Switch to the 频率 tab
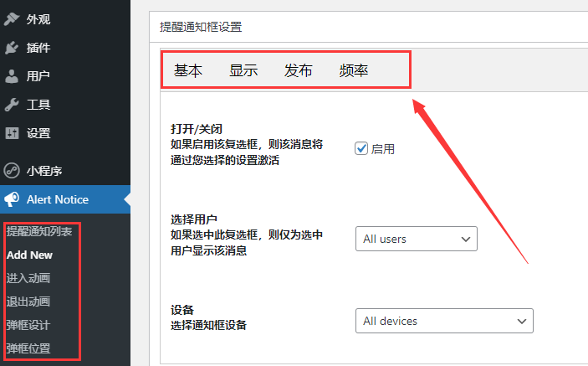588x366 pixels. [354, 70]
